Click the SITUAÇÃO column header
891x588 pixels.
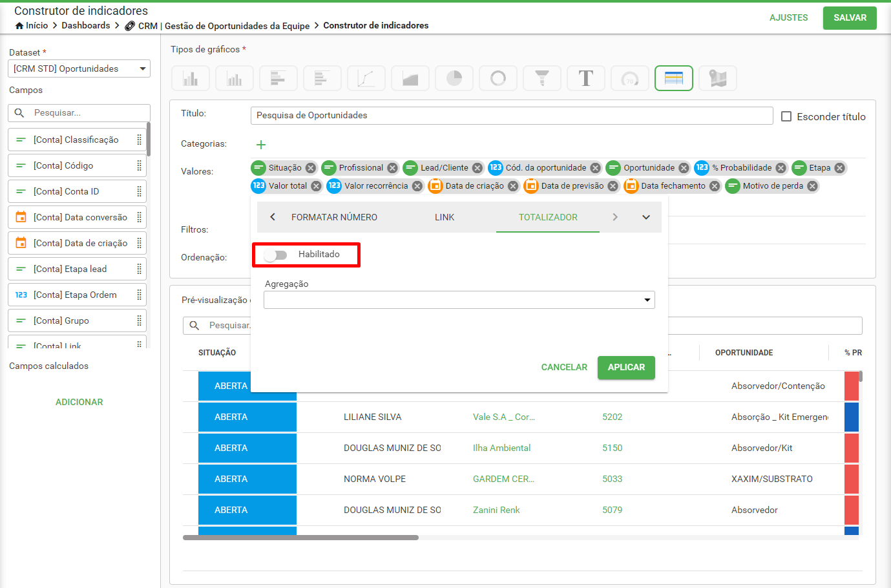pyautogui.click(x=217, y=353)
